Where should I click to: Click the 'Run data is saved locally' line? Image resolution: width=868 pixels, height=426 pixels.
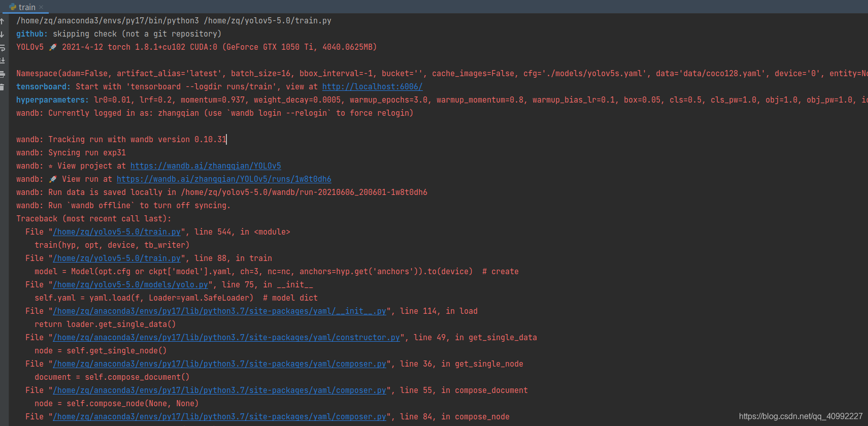[222, 192]
